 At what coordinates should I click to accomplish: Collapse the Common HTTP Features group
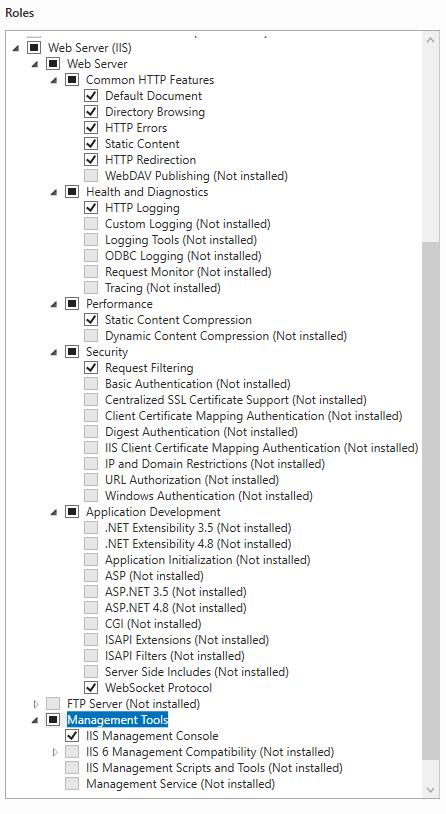tap(54, 80)
